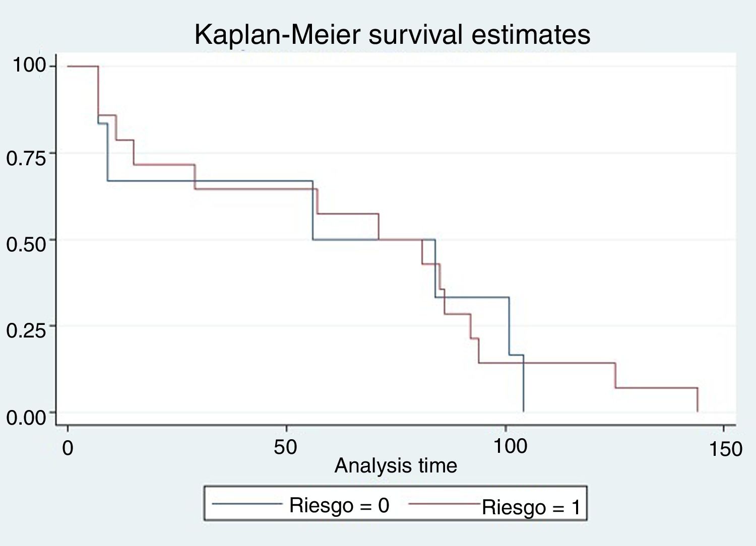Screen dimensions: 756x546
Task: Select the 0 tick label on the x-axis
Action: [68, 448]
